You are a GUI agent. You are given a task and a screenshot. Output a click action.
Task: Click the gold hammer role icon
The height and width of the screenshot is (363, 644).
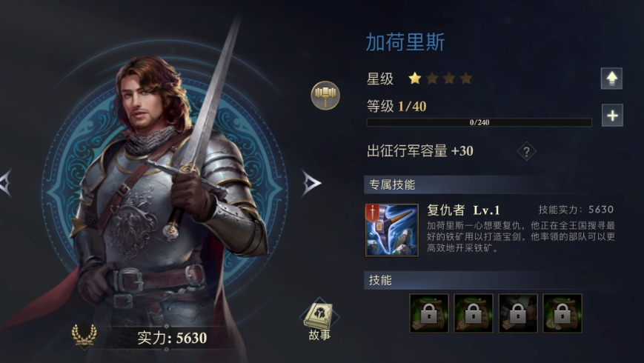(x=325, y=96)
